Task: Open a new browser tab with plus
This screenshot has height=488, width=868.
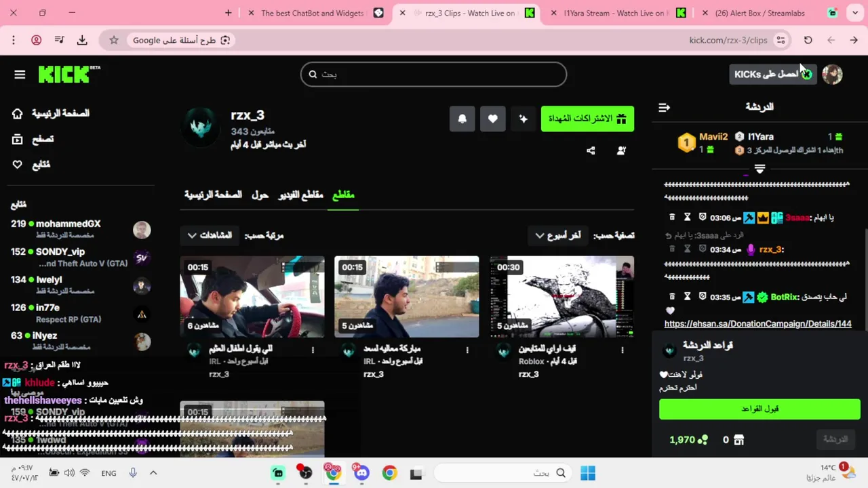Action: (228, 13)
